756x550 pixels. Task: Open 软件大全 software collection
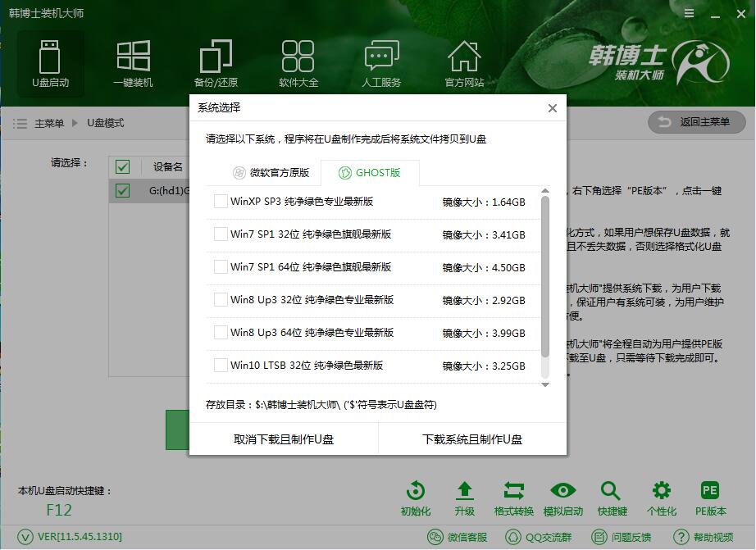(x=298, y=61)
